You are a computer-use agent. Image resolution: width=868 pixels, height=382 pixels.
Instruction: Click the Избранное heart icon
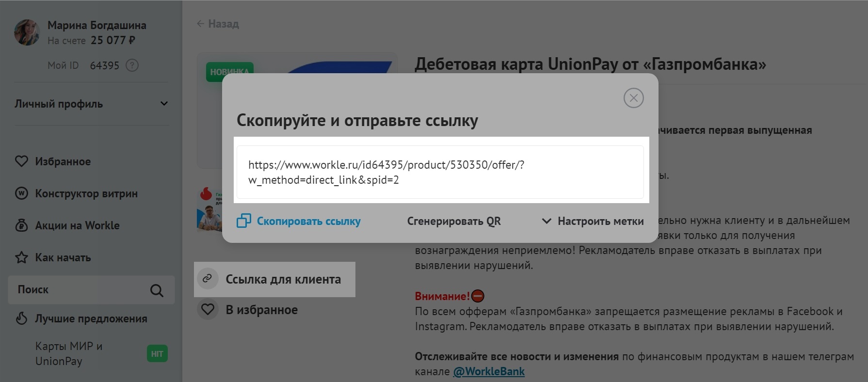[21, 161]
